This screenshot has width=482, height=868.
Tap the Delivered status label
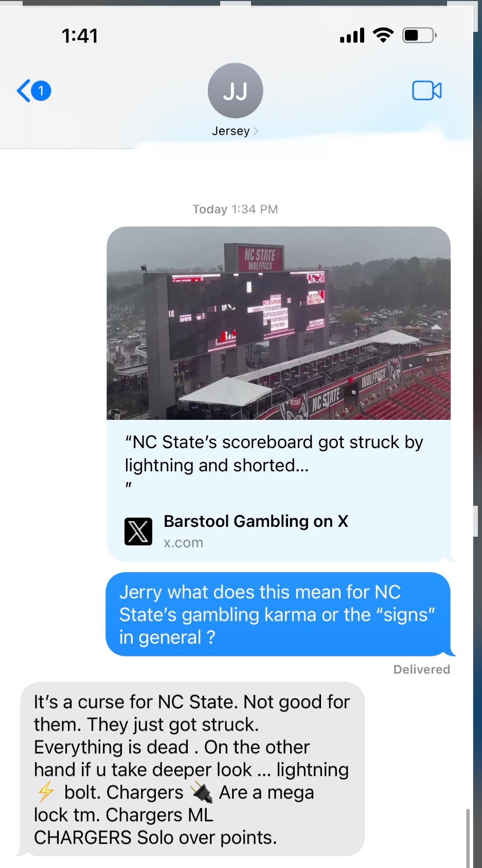[x=421, y=669]
